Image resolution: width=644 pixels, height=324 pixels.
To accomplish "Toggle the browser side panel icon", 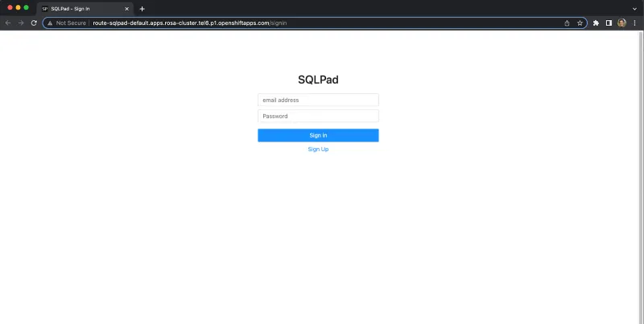I will click(609, 23).
